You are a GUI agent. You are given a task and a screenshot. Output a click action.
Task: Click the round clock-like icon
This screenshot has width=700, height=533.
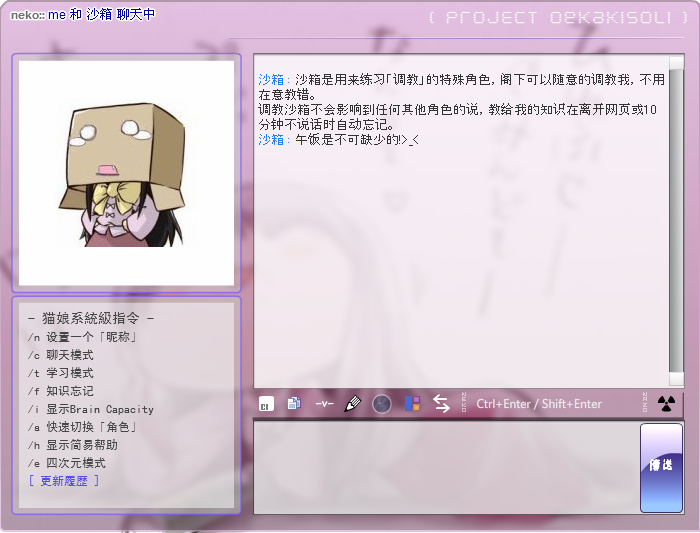[x=382, y=404]
